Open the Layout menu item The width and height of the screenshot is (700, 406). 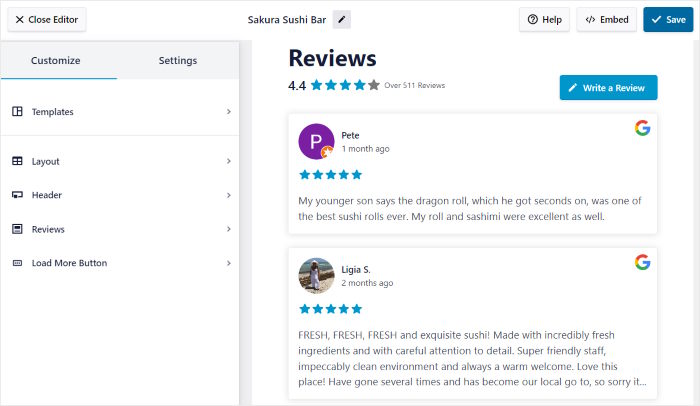[x=120, y=161]
